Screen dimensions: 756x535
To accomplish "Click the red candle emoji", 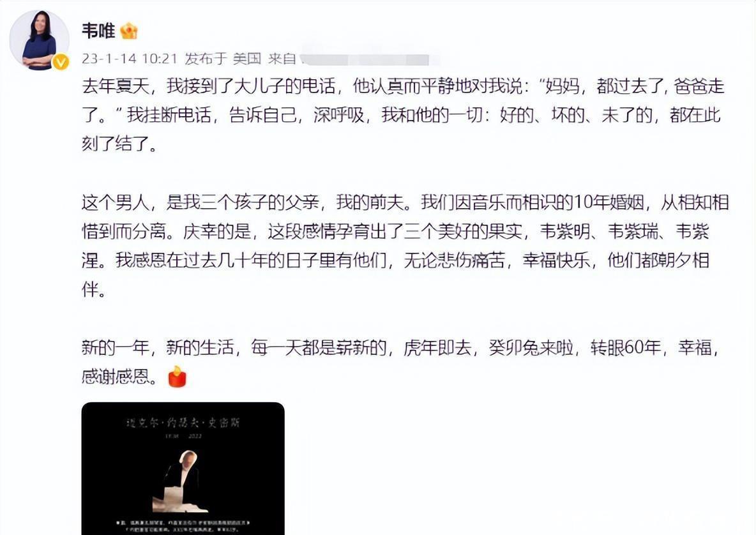I will (177, 377).
